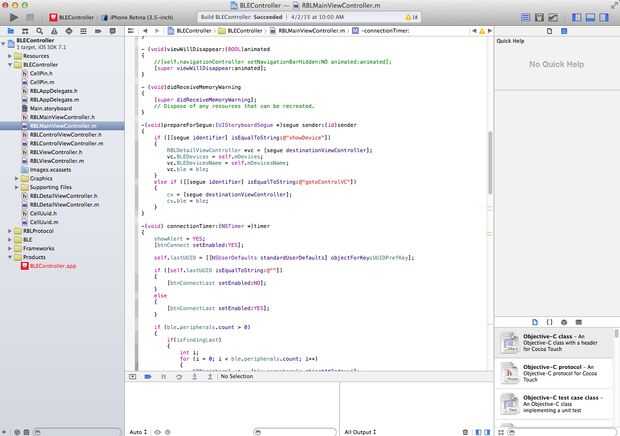Open File Template library tab

click(x=535, y=322)
